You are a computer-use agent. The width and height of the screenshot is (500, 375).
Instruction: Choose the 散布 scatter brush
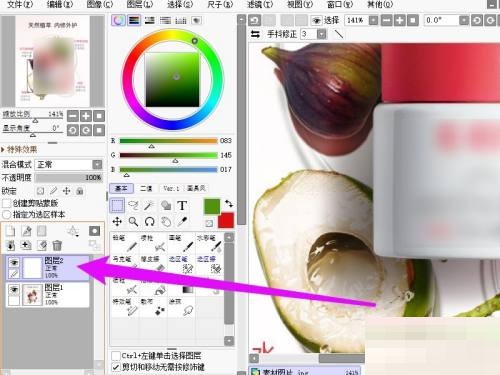[x=153, y=307]
